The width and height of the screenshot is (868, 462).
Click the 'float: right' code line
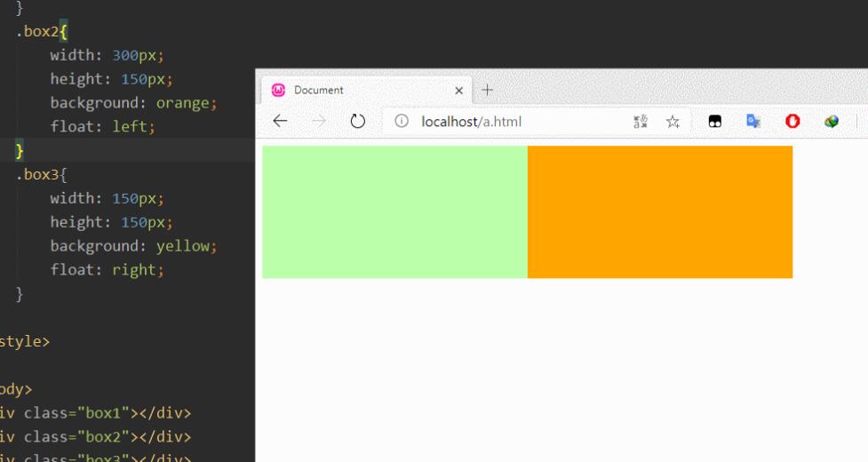(107, 269)
